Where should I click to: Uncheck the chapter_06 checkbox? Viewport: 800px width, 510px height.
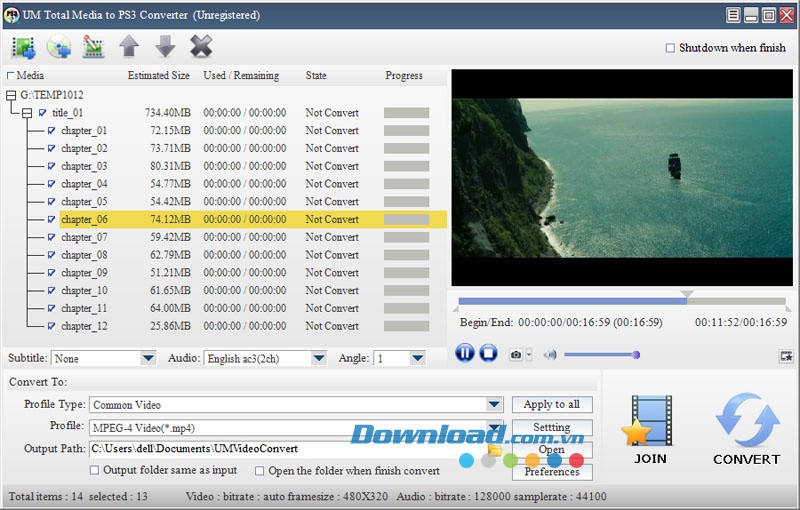(x=52, y=219)
